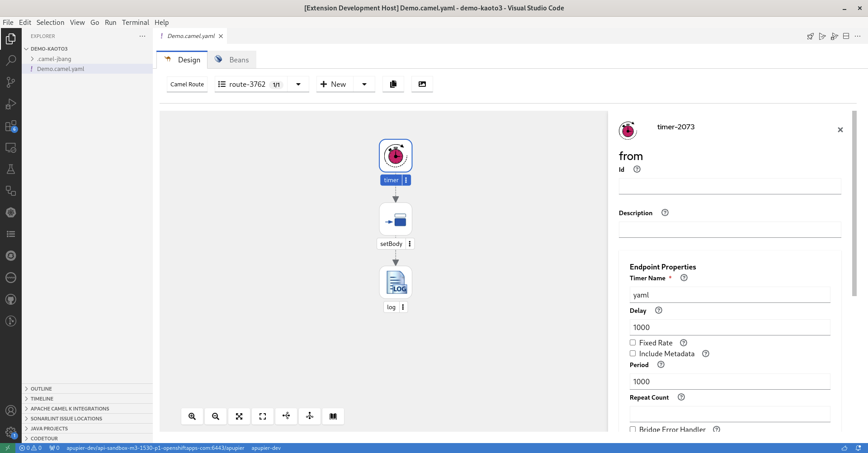Open the Selection menu
Viewport: 868px width, 453px height.
click(x=50, y=22)
